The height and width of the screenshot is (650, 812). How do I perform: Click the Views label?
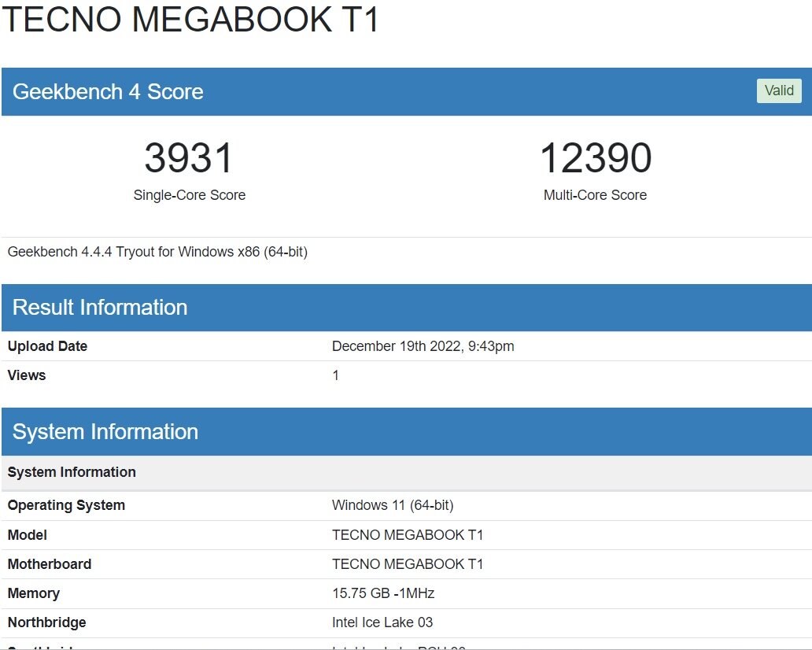point(27,375)
